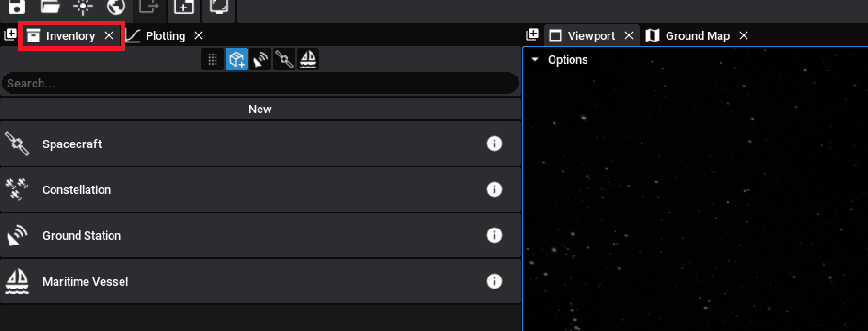Click the save icon in top toolbar
The width and height of the screenshot is (868, 331).
click(17, 7)
